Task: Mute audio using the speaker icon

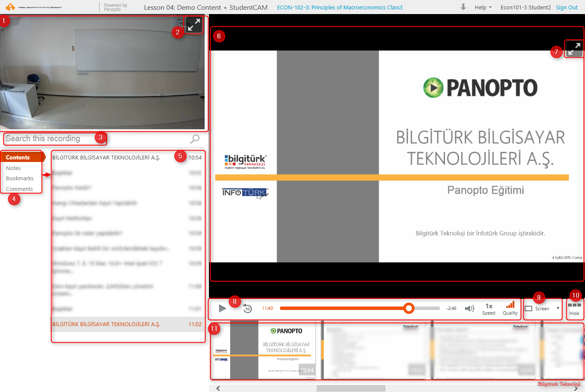Action: [x=469, y=308]
